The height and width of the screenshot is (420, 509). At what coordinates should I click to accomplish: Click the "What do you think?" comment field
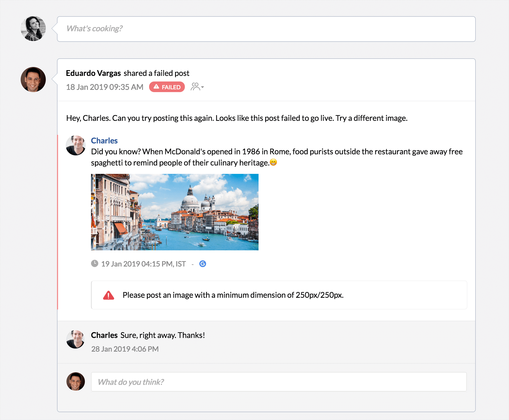pos(279,382)
